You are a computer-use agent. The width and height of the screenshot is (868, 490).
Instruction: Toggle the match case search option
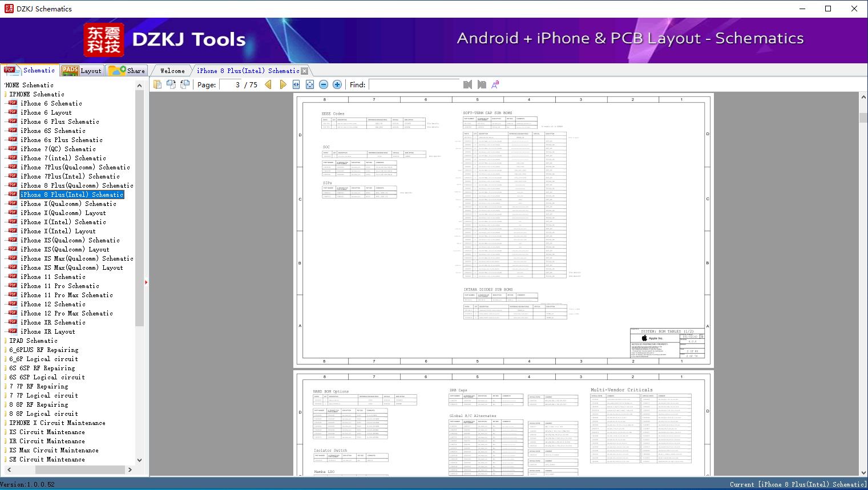click(495, 84)
